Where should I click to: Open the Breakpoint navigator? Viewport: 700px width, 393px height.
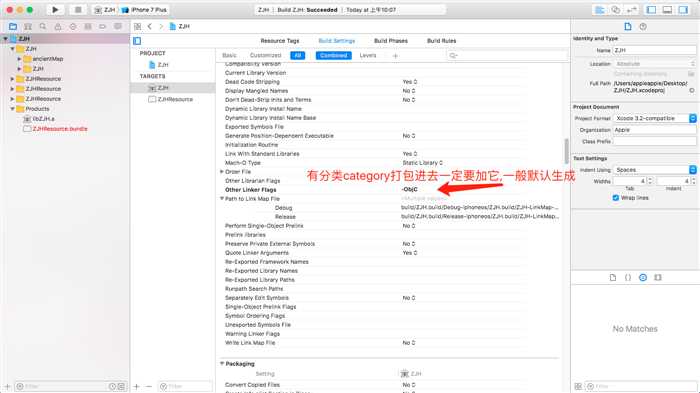(x=103, y=27)
